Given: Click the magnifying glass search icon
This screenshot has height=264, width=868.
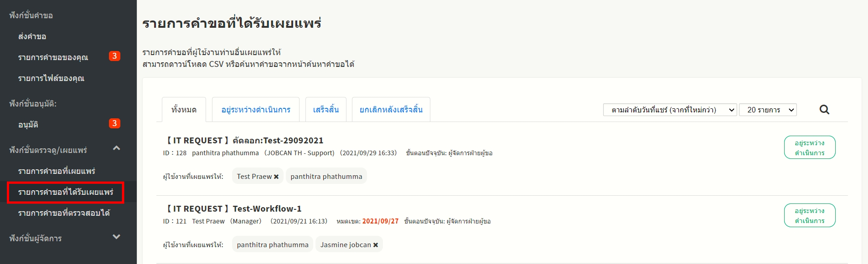Looking at the screenshot, I should (824, 110).
